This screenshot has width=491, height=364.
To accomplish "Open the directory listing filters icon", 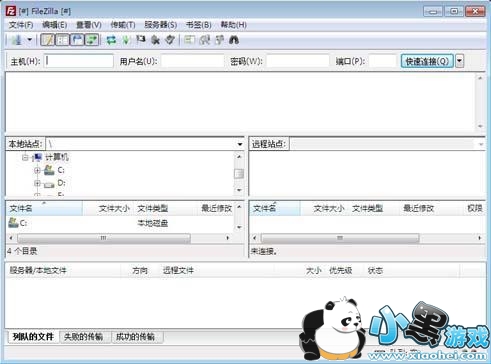I will (189, 40).
